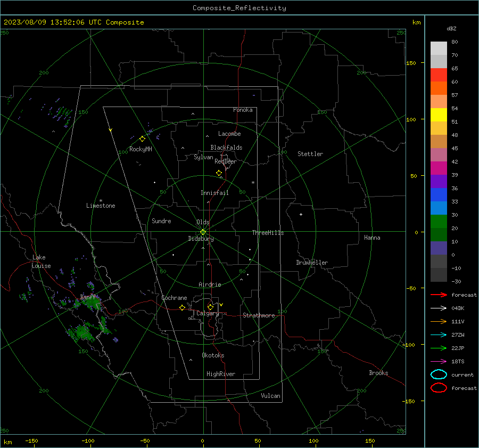Screen dimensions: 479x448
Task: Select the Blackfalds label
Action: 226,148
